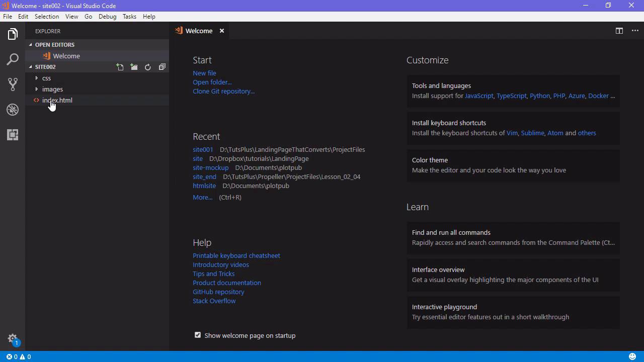644x362 pixels.
Task: Split the editor using the top-right icon
Action: click(x=619, y=31)
